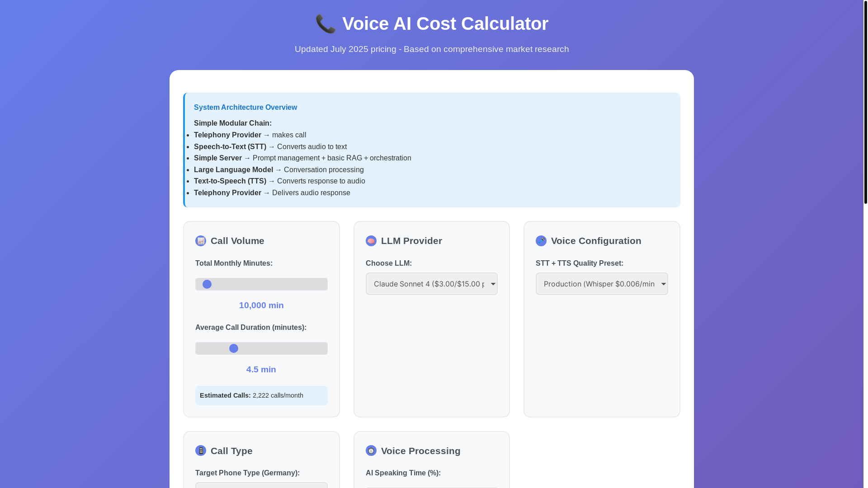The image size is (868, 488).
Task: Open the Target Phone Type dropdown
Action: click(261, 485)
